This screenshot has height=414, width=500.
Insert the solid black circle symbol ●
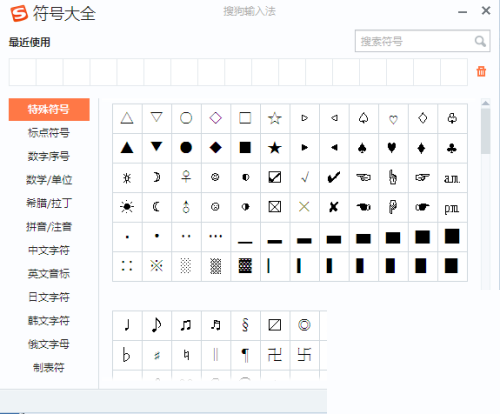click(186, 148)
